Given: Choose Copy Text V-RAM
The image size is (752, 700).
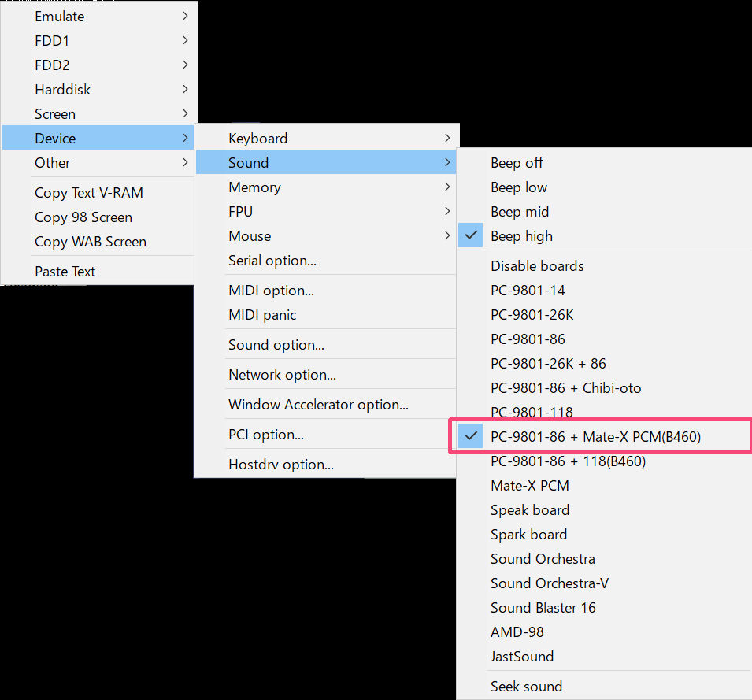Looking at the screenshot, I should [x=98, y=193].
